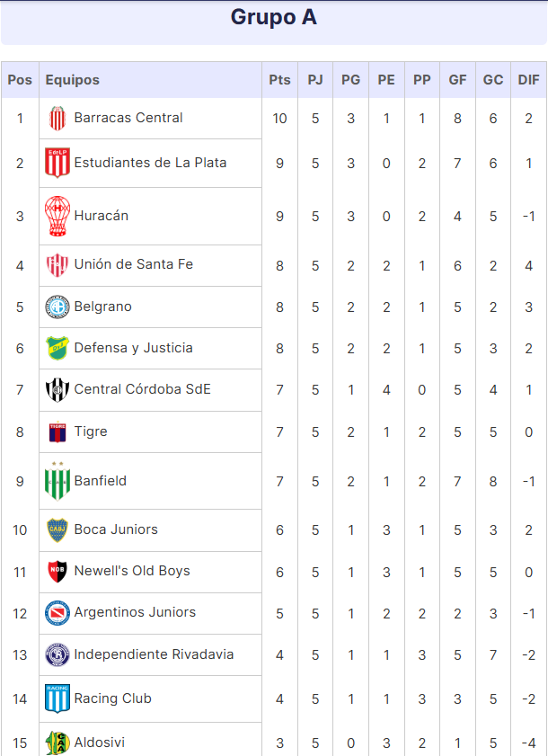Click the Banfield green striped crest
The image size is (548, 756).
pos(57,481)
